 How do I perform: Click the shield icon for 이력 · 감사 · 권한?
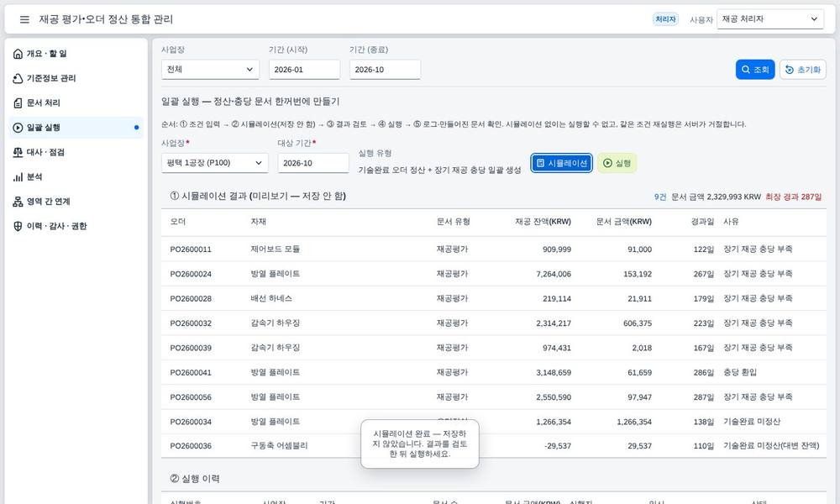(18, 226)
